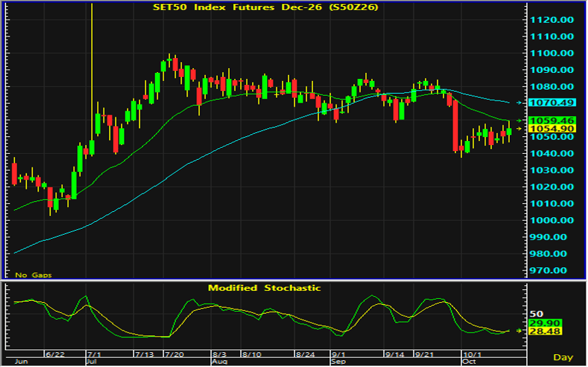This screenshot has height=367, width=588.
Task: Click the cyan arrow marker beside 1070.49
Action: point(519,103)
